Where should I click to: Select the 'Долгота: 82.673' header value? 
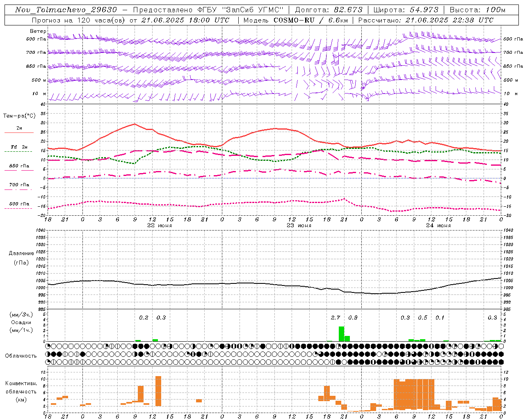[329, 10]
